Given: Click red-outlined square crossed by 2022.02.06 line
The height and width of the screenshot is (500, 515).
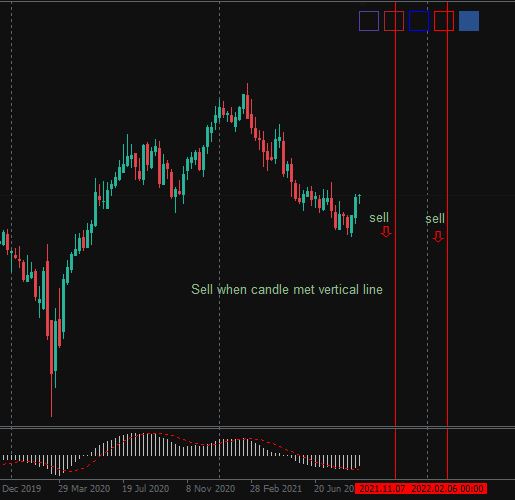Looking at the screenshot, I should pos(444,21).
